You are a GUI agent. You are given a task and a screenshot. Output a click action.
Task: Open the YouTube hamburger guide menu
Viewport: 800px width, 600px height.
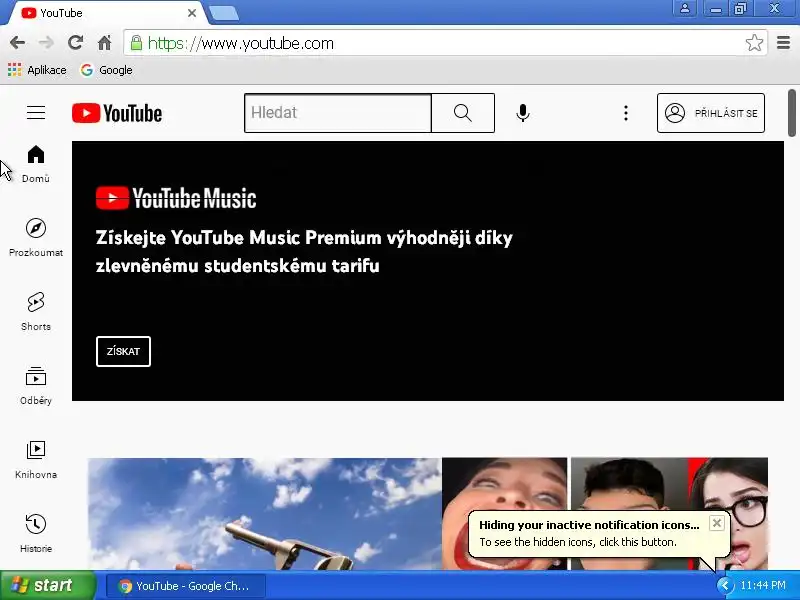36,112
